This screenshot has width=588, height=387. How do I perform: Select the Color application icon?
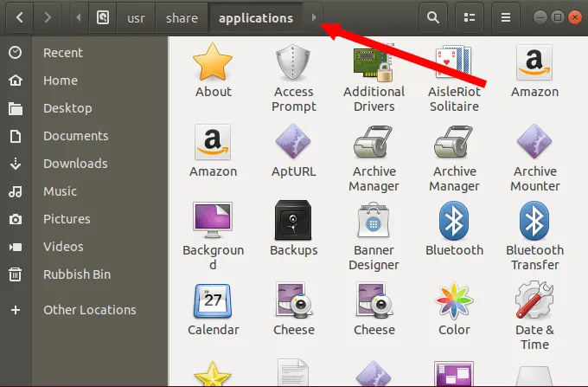click(454, 300)
